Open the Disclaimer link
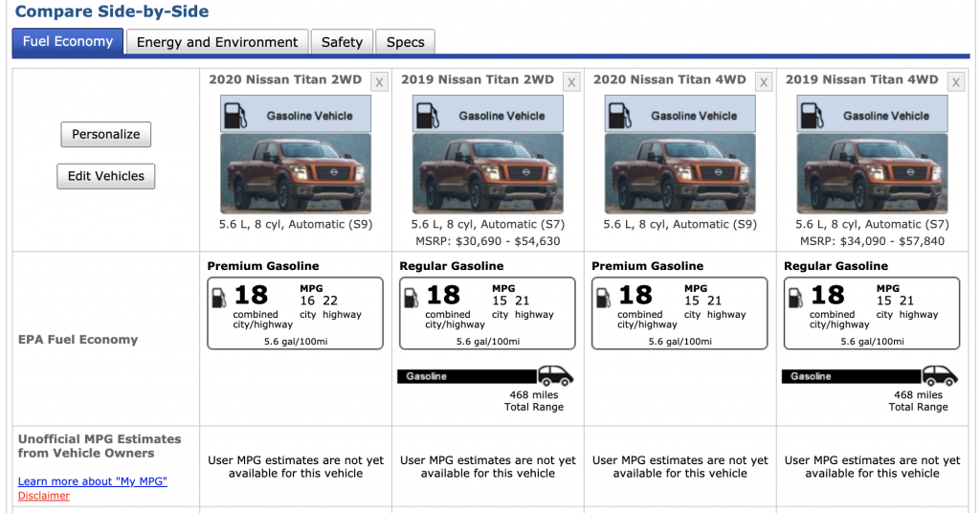The height and width of the screenshot is (513, 980). click(44, 496)
